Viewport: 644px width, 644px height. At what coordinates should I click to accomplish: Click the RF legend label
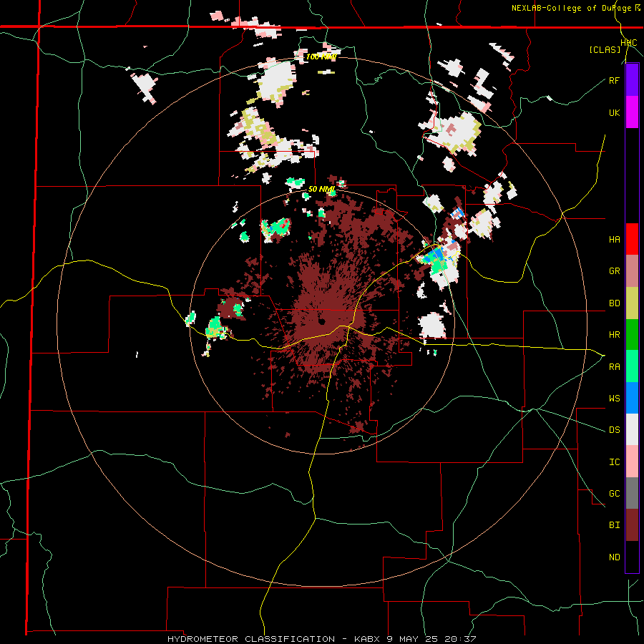(x=614, y=80)
